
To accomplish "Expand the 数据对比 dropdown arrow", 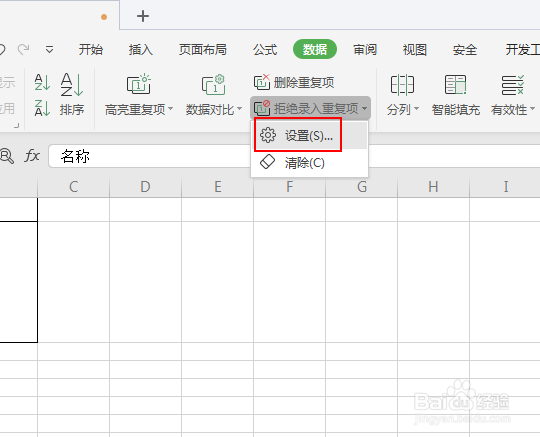I will click(239, 108).
